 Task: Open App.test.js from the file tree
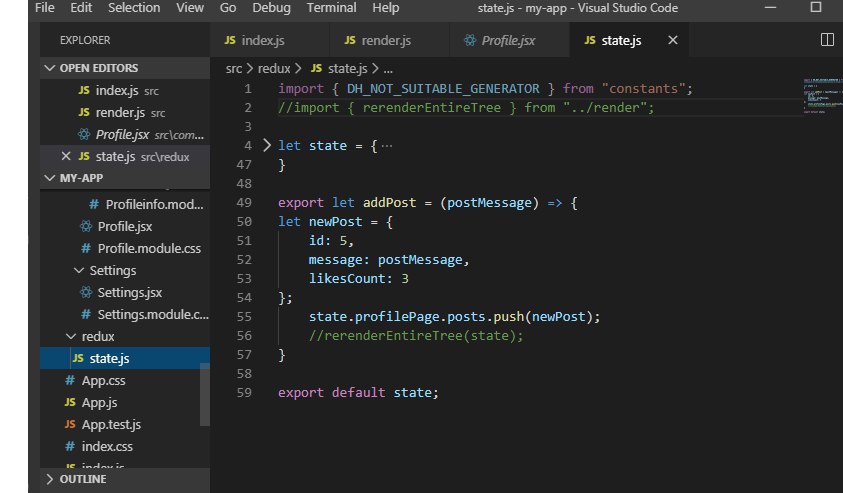111,424
